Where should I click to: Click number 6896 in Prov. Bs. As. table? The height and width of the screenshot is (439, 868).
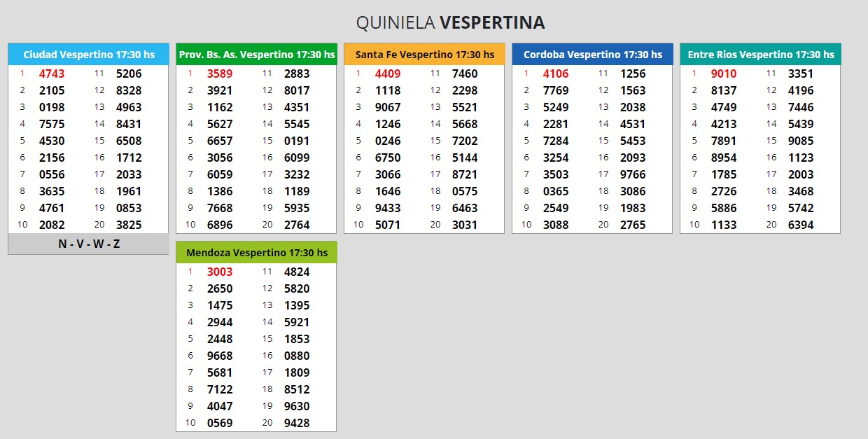pyautogui.click(x=220, y=225)
